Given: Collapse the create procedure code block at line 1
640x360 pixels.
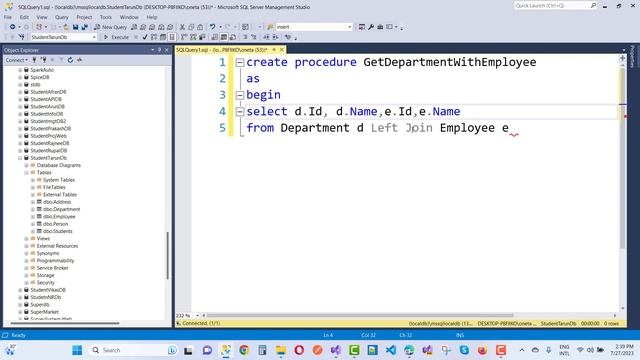Looking at the screenshot, I should [240, 62].
